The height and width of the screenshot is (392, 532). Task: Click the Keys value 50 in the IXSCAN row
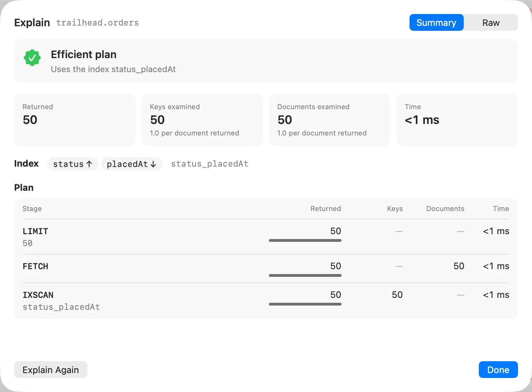click(x=397, y=295)
